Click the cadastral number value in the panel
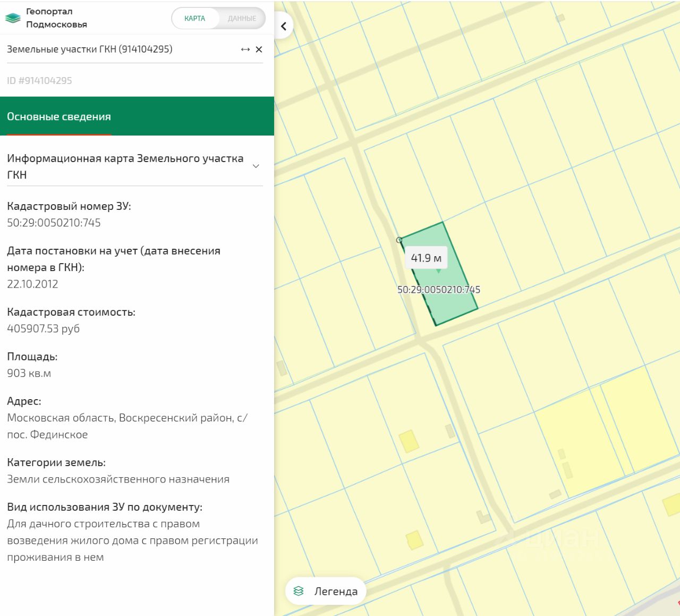 pyautogui.click(x=54, y=223)
